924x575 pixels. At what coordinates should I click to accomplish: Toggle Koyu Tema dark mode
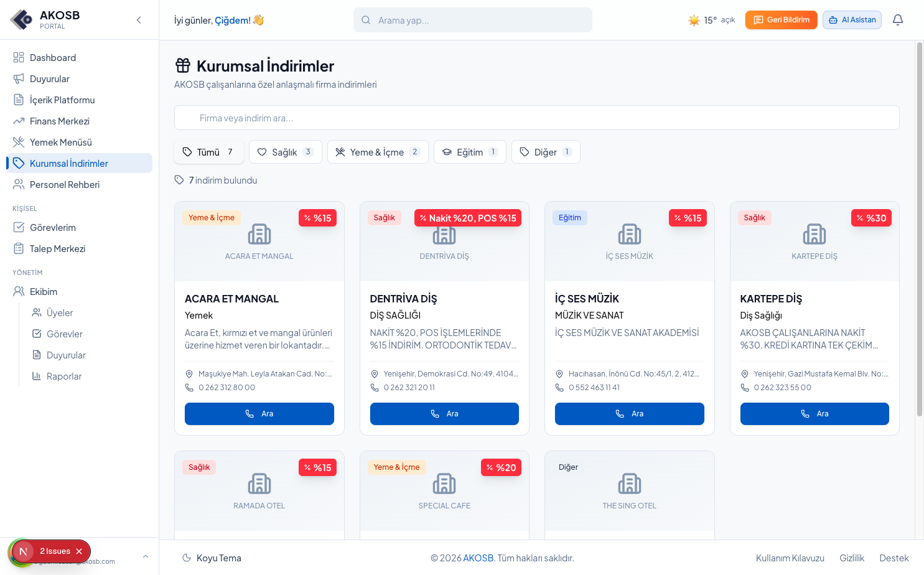[x=212, y=558]
